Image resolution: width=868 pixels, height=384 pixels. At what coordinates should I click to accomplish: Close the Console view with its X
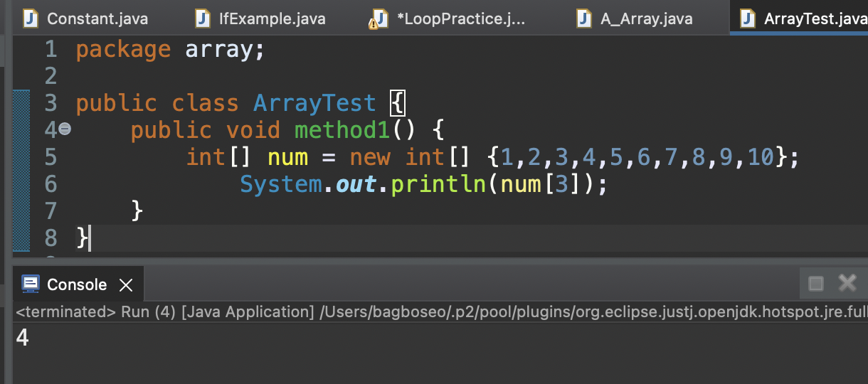(126, 285)
